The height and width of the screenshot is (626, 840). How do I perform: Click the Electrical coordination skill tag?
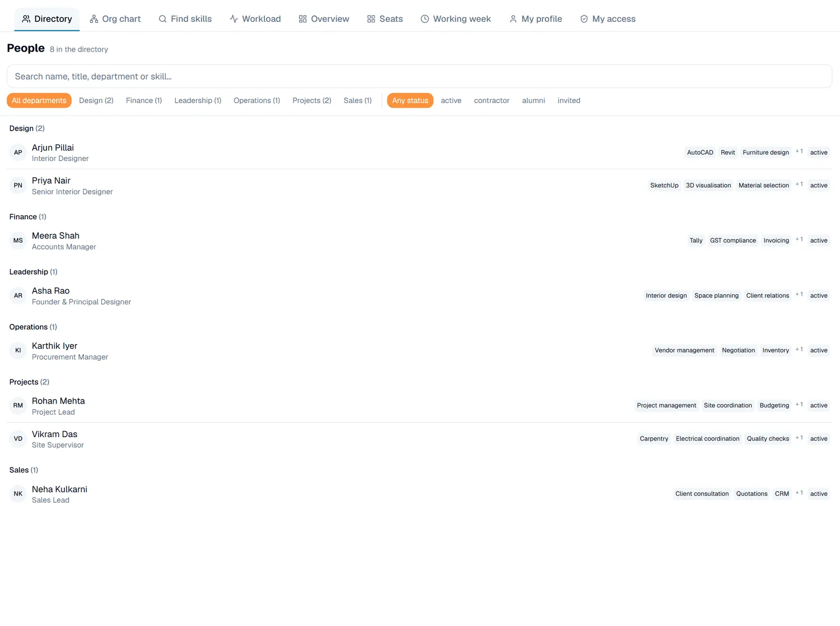[x=707, y=439]
